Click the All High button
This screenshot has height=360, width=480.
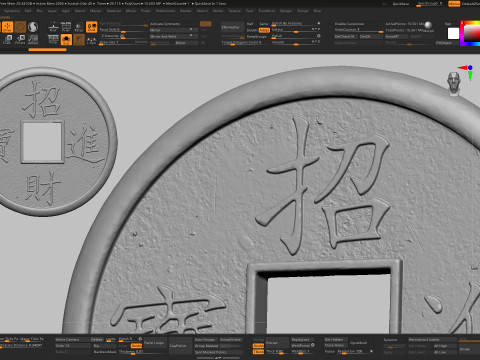coord(445,346)
